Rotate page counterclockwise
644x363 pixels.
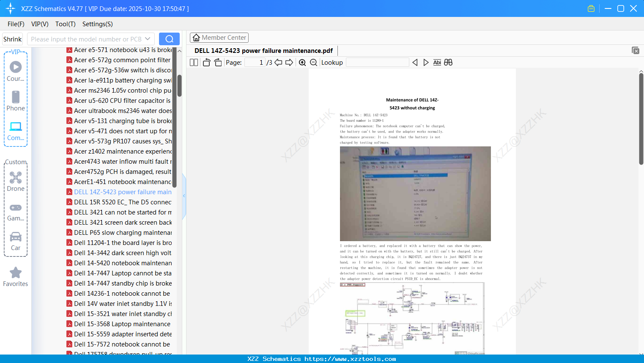coord(206,63)
